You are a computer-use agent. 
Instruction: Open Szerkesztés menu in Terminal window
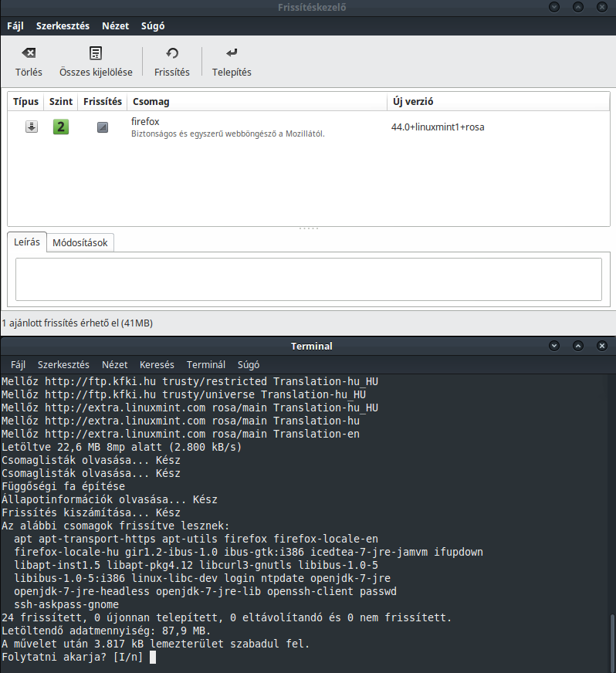coord(63,365)
